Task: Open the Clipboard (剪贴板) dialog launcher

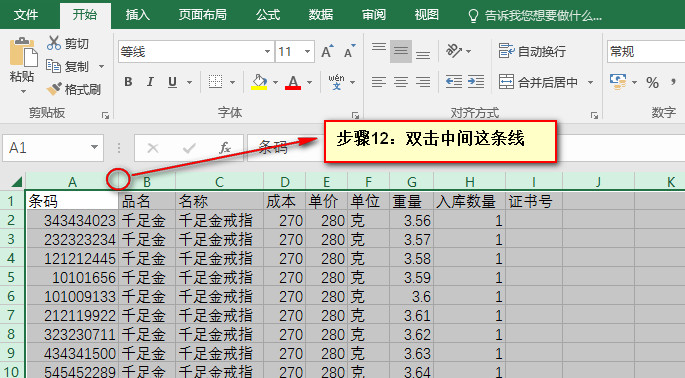Action: coord(105,115)
